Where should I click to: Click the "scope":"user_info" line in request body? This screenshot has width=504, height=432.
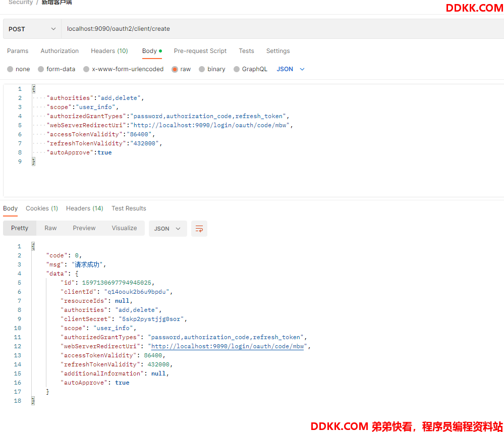click(x=82, y=107)
